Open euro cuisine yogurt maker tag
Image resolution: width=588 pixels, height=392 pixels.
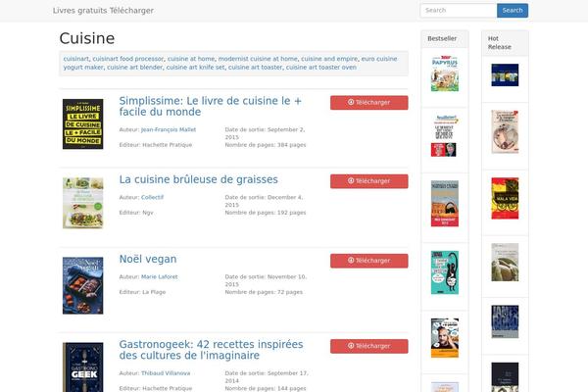click(230, 63)
